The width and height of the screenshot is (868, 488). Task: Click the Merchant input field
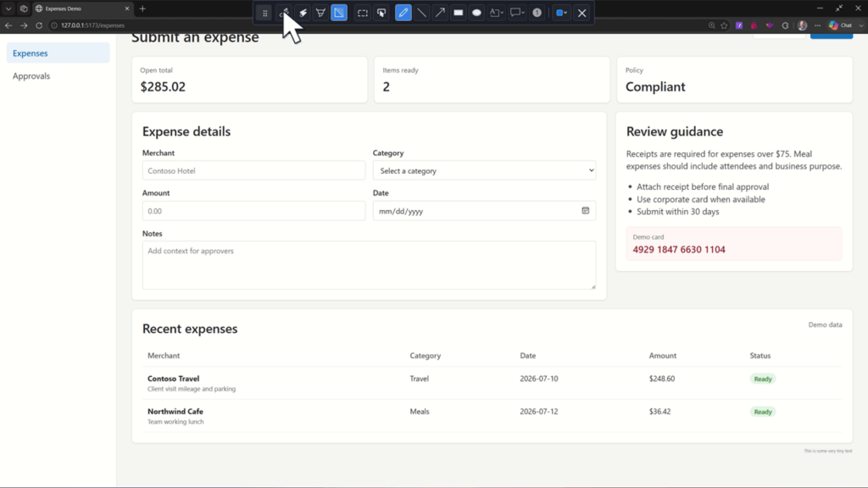[x=253, y=170]
